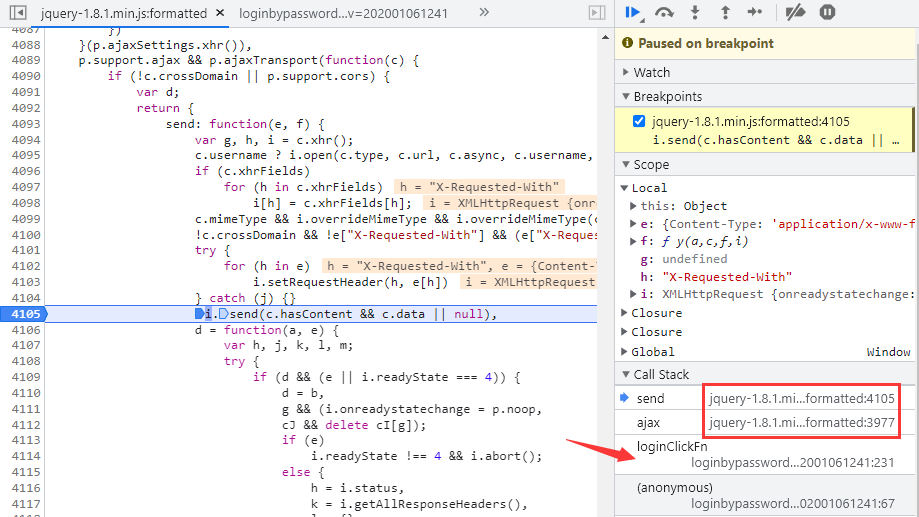The height and width of the screenshot is (517, 919).
Task: Select the jquery-1.8.1.min.js:formatted tab
Action: (124, 13)
